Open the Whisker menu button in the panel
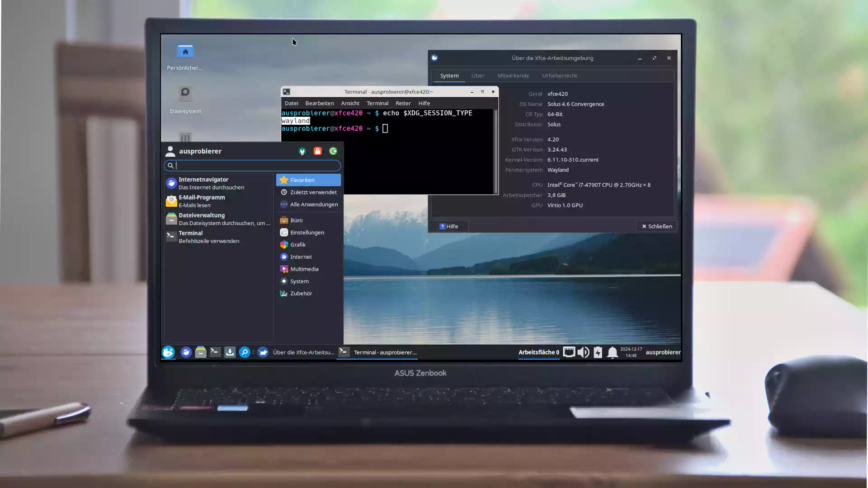The width and height of the screenshot is (868, 488). (x=168, y=352)
